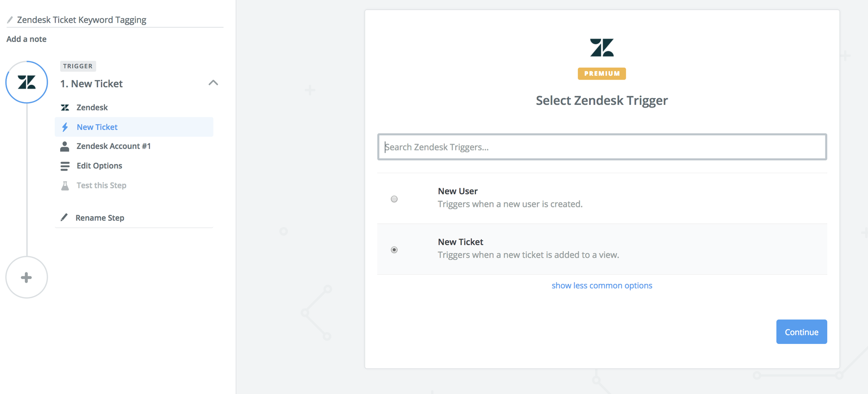Click the pencil icon for Rename Step
This screenshot has height=394, width=868.
click(65, 217)
